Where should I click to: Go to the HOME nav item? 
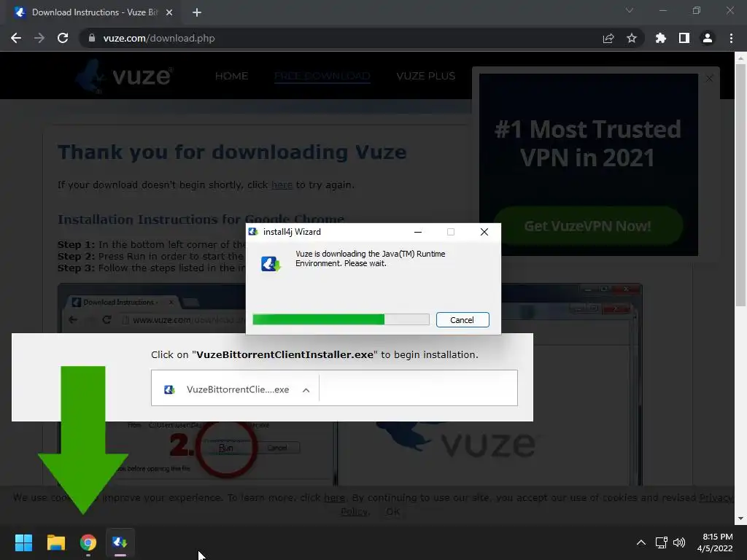[x=231, y=76]
